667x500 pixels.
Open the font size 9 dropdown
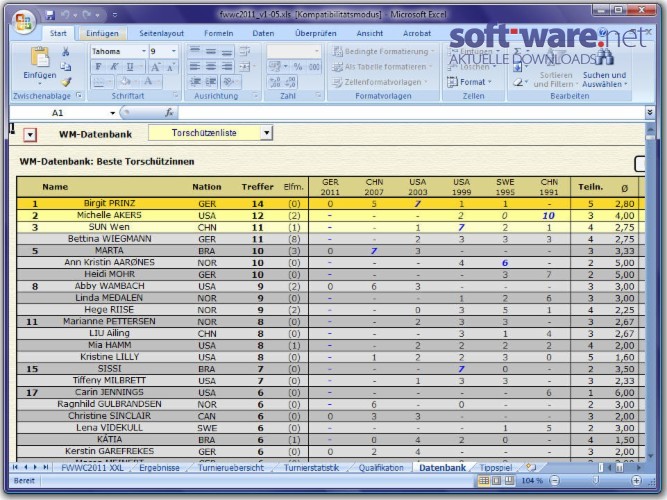tap(174, 51)
